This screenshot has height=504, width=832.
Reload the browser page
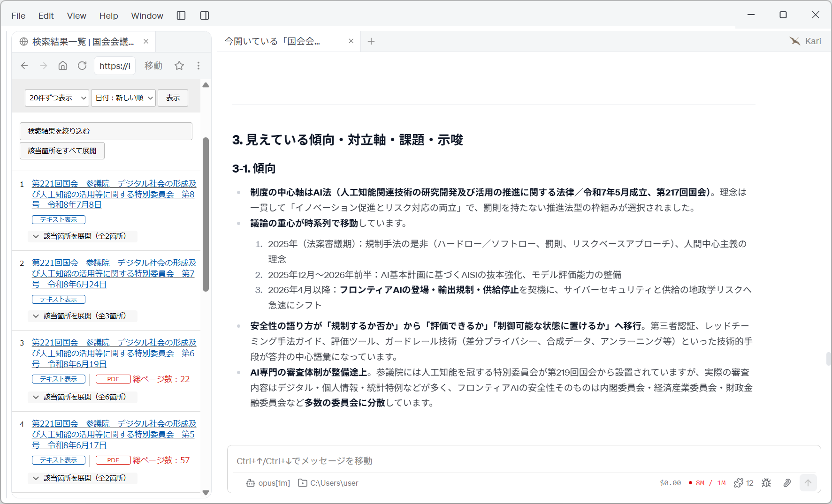[82, 66]
